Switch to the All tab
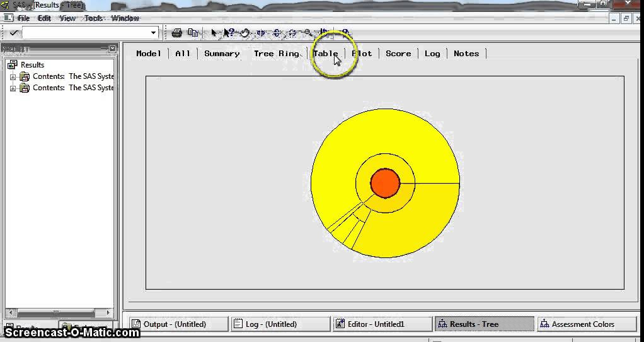The height and width of the screenshot is (342, 644). (x=183, y=54)
